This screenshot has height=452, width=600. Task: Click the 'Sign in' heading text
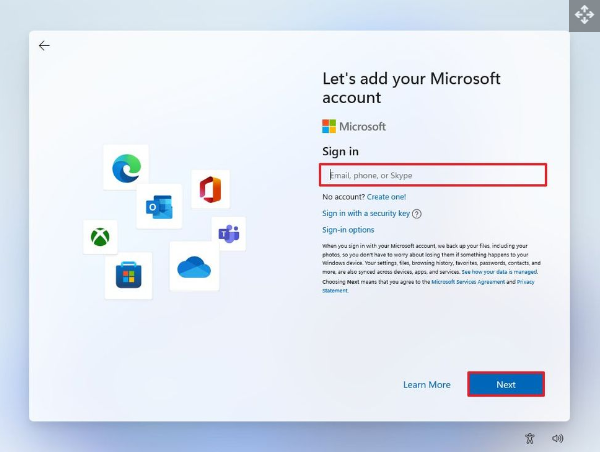click(x=340, y=152)
